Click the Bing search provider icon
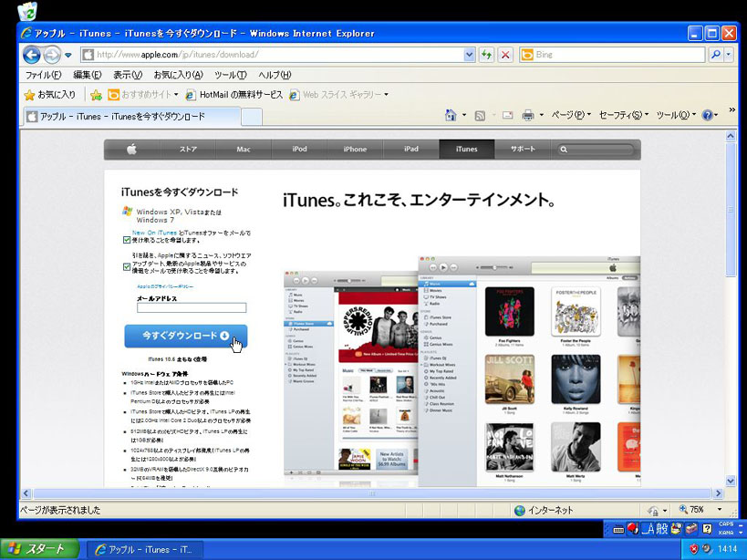747x560 pixels. point(527,55)
